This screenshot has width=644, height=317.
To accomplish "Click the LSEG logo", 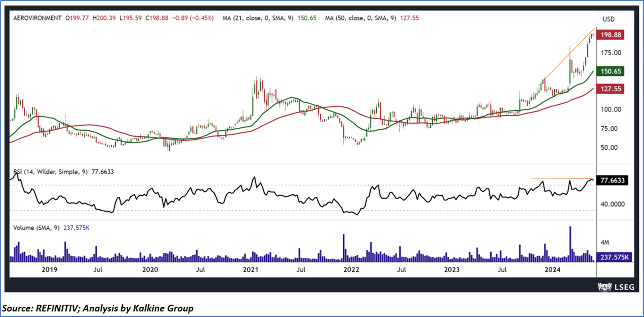I will click(615, 287).
